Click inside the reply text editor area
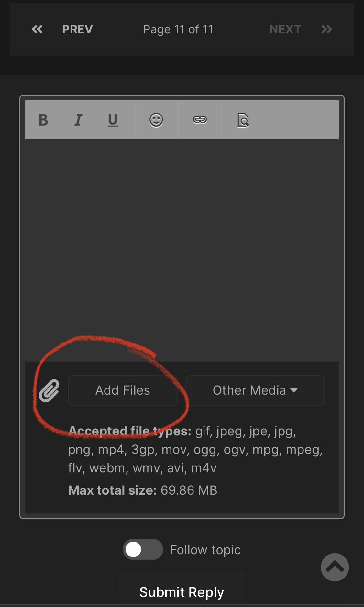This screenshot has width=364, height=607. point(182,250)
